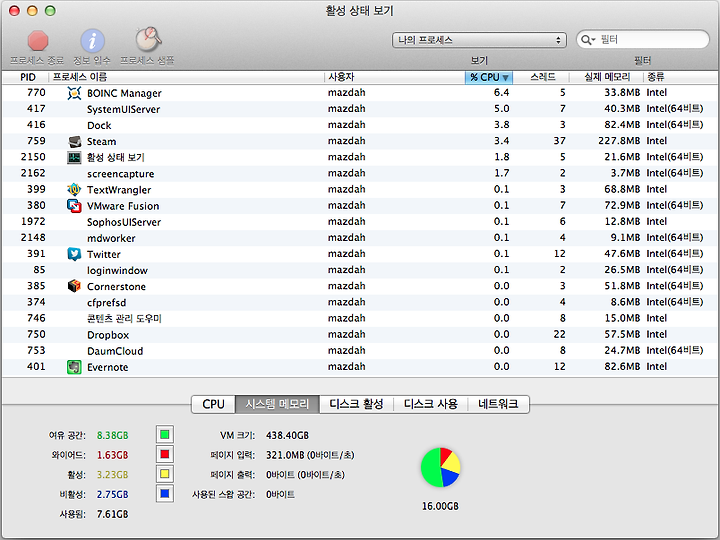
Task: Click the VMware Fusion app icon
Action: tap(74, 206)
